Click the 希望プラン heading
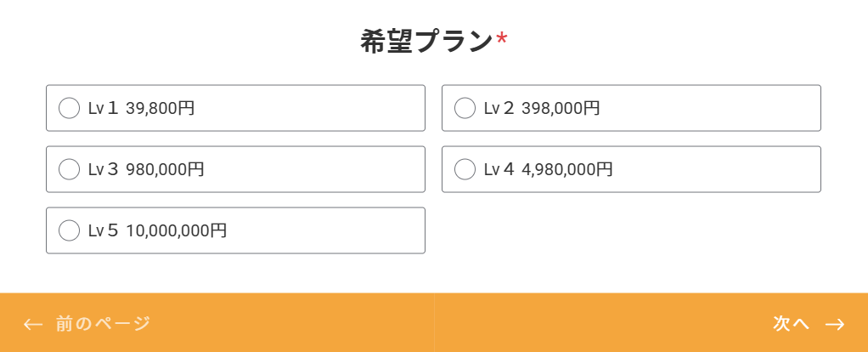Screen dimensions: 868x352 426,41
